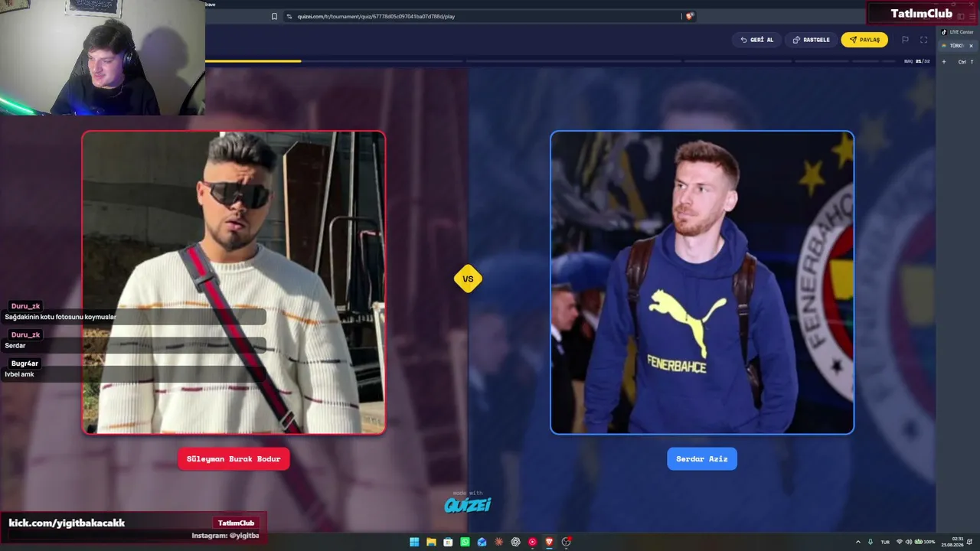Pick the Serdar Aziz photo card
The image size is (980, 551).
tap(702, 282)
